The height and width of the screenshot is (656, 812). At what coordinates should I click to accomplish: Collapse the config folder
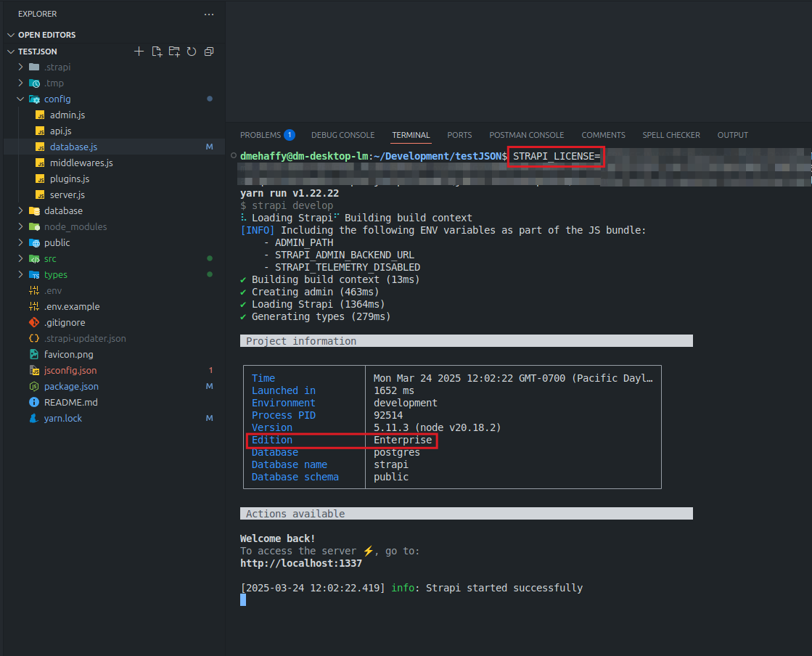tap(20, 99)
